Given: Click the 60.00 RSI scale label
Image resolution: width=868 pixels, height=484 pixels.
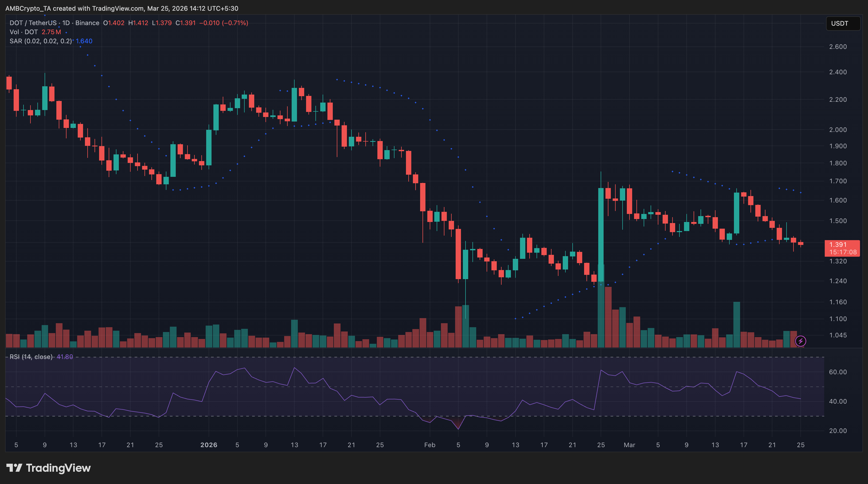Looking at the screenshot, I should coord(838,372).
